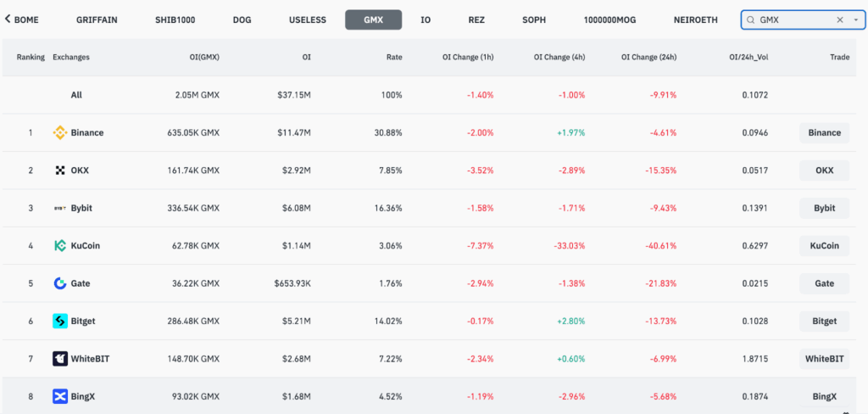The width and height of the screenshot is (868, 414).
Task: Switch to the NEIROETH coin tab
Action: tap(695, 20)
